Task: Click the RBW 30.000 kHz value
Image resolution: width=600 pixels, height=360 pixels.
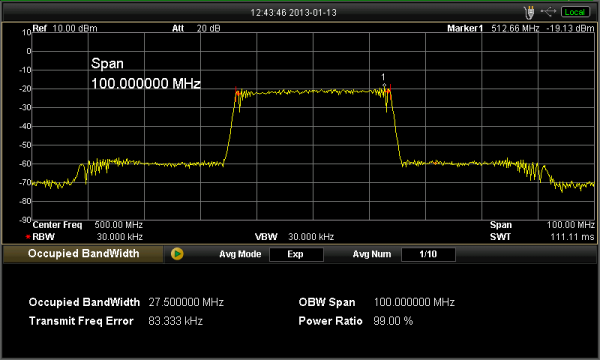Action: click(120, 237)
